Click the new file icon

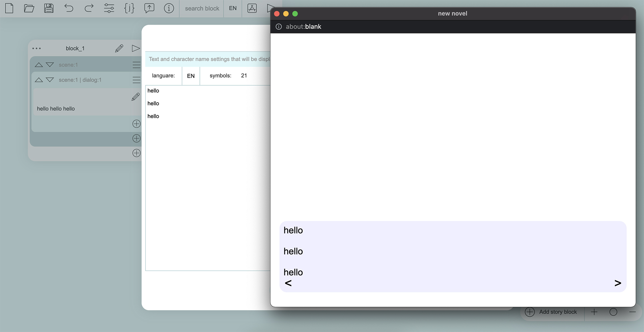point(9,8)
